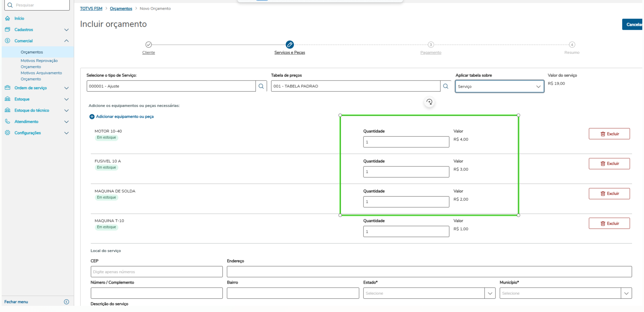644x312 pixels.
Task: Open Motivos Reprovação Orçamento menu item
Action: point(39,64)
